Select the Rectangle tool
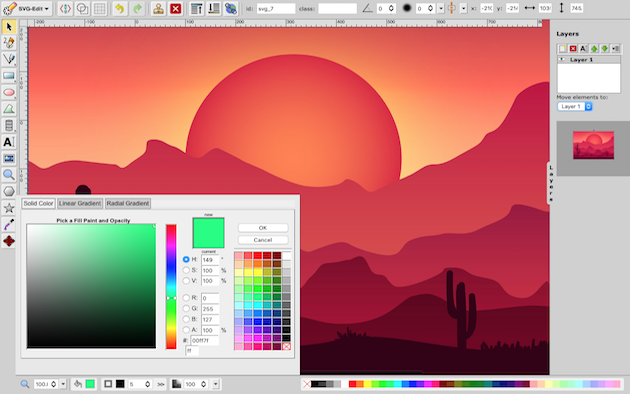 coord(9,76)
